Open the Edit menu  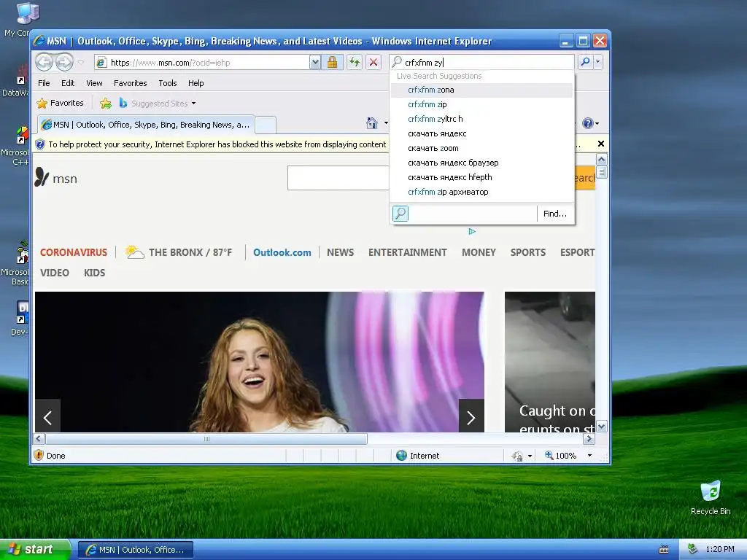(68, 83)
